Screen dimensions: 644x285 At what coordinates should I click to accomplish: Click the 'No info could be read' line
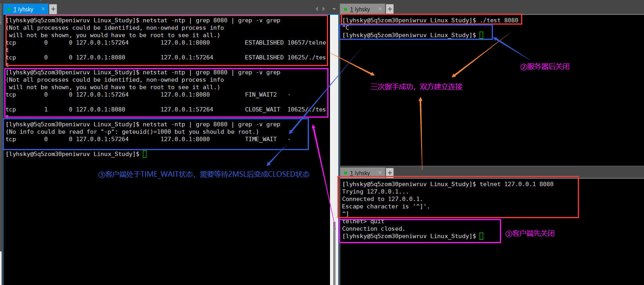point(132,132)
